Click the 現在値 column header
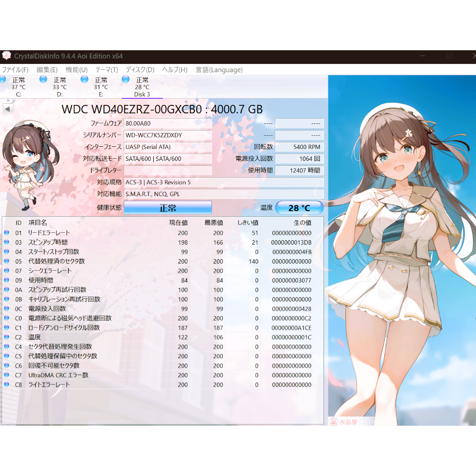 (x=178, y=223)
